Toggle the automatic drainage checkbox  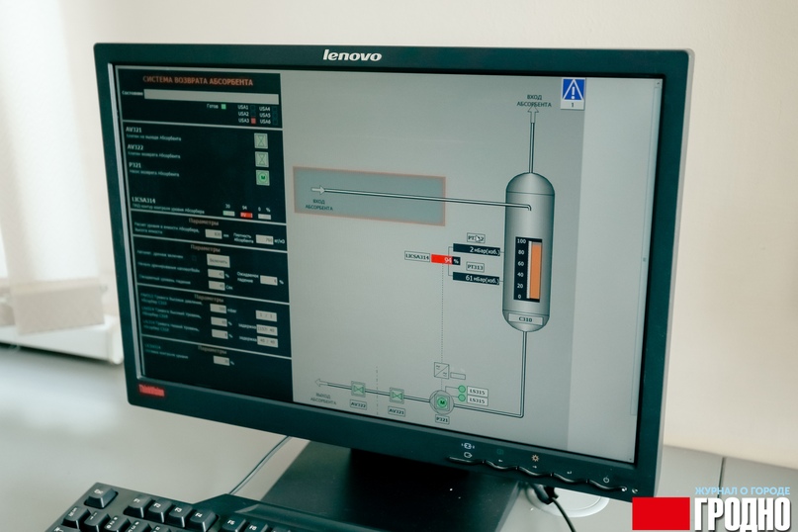[194, 258]
